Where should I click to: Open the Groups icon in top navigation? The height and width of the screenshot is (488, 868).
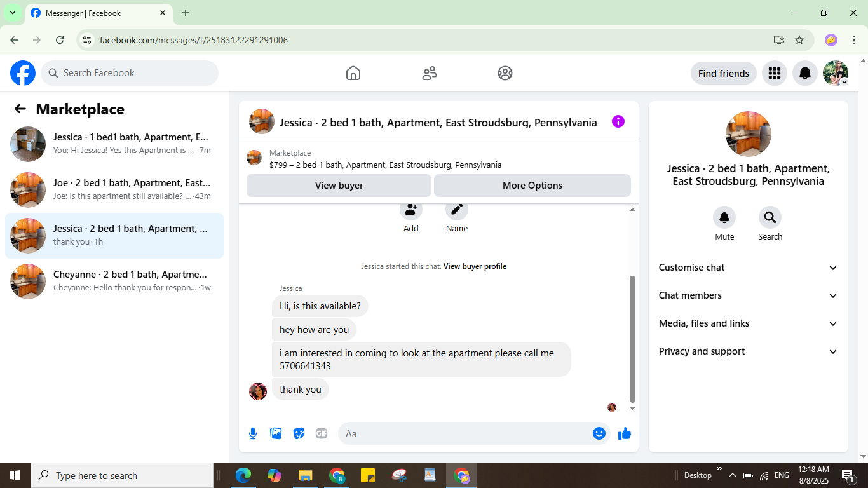coord(505,73)
